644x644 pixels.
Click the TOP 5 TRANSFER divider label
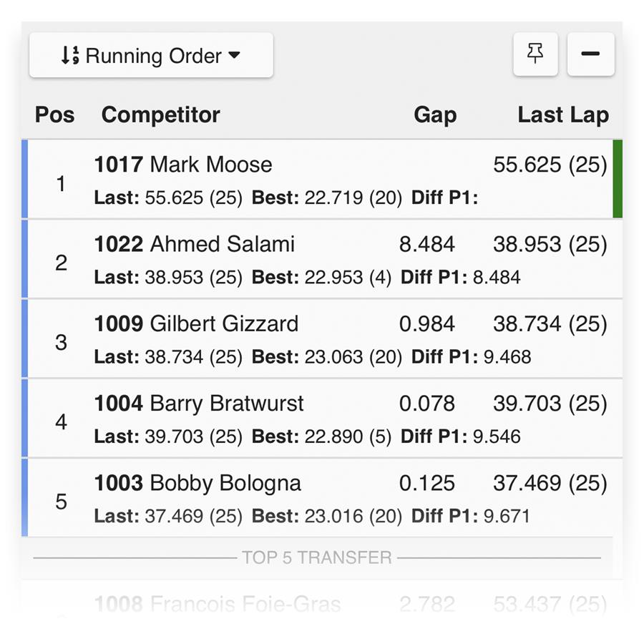coord(317,557)
